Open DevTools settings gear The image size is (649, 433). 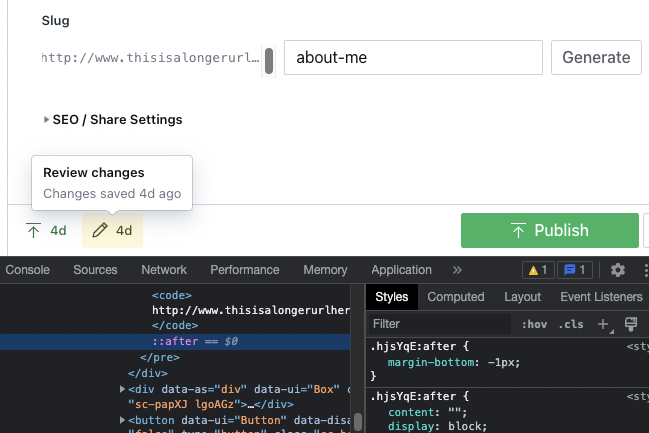tap(618, 270)
